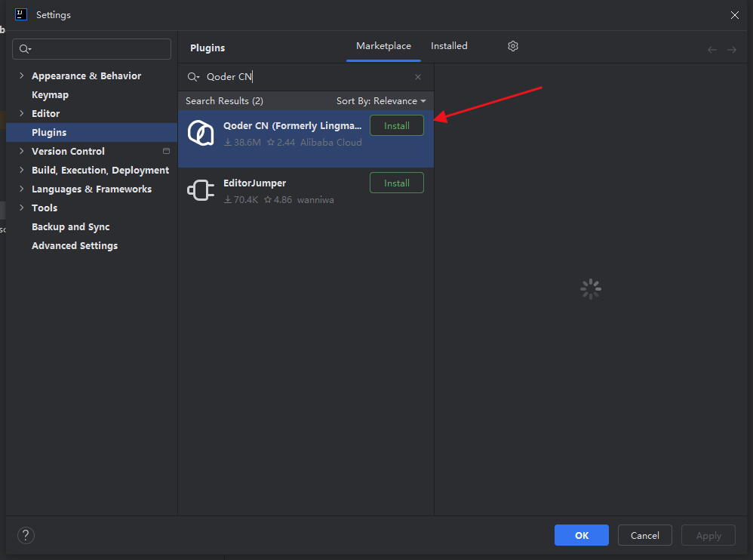This screenshot has height=560, width=753.
Task: Click the EditorJumper plug icon
Action: (201, 191)
